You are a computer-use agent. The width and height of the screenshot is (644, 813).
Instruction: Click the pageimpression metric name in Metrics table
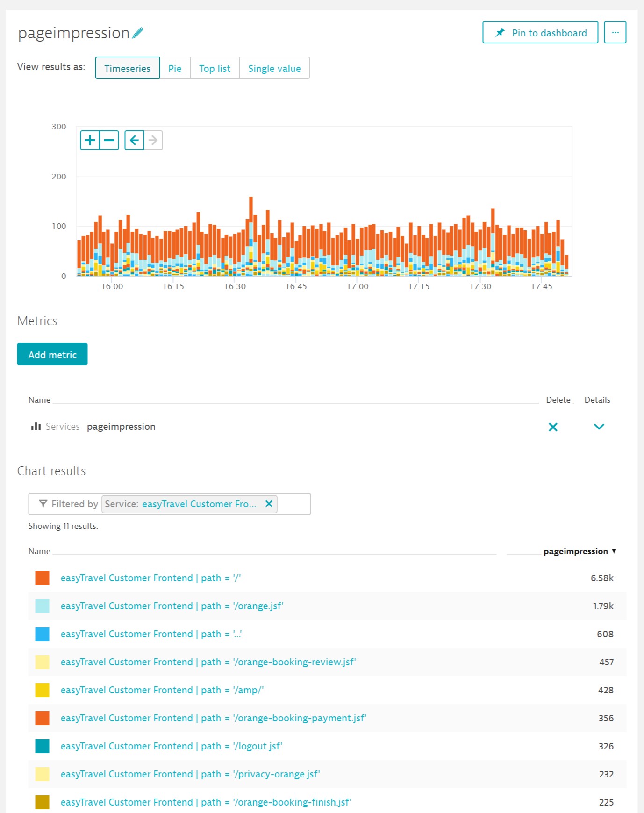click(x=121, y=427)
